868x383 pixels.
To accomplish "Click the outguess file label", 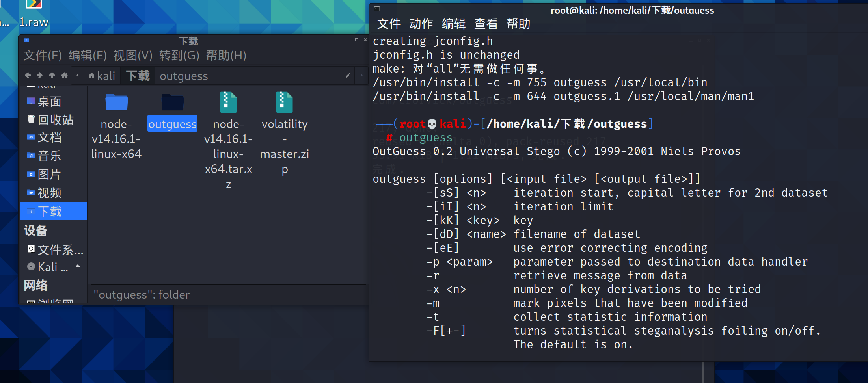I will pos(172,124).
